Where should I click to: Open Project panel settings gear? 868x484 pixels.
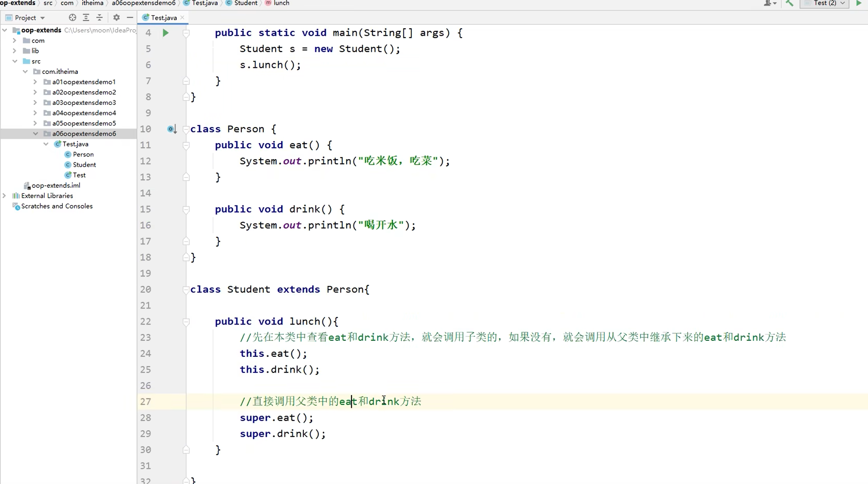coord(117,18)
